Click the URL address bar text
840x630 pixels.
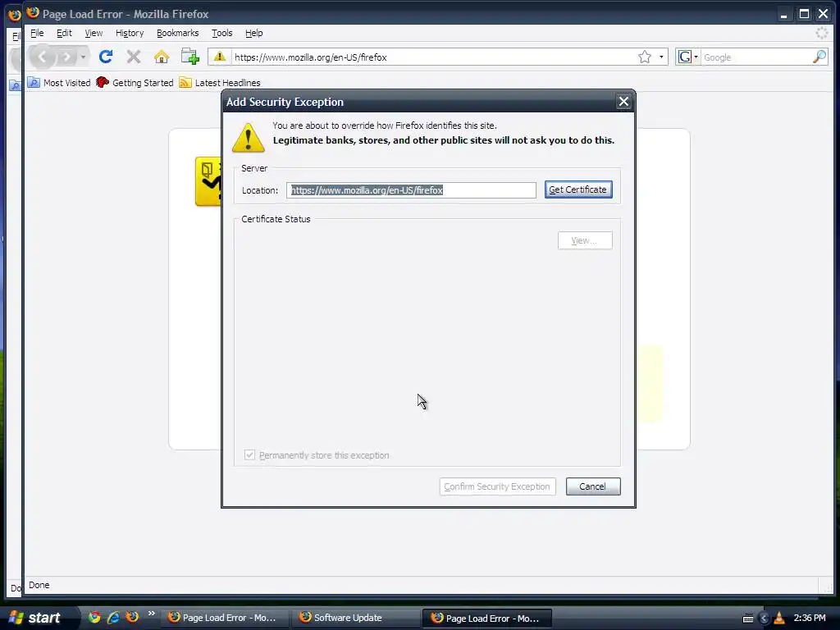310,57
